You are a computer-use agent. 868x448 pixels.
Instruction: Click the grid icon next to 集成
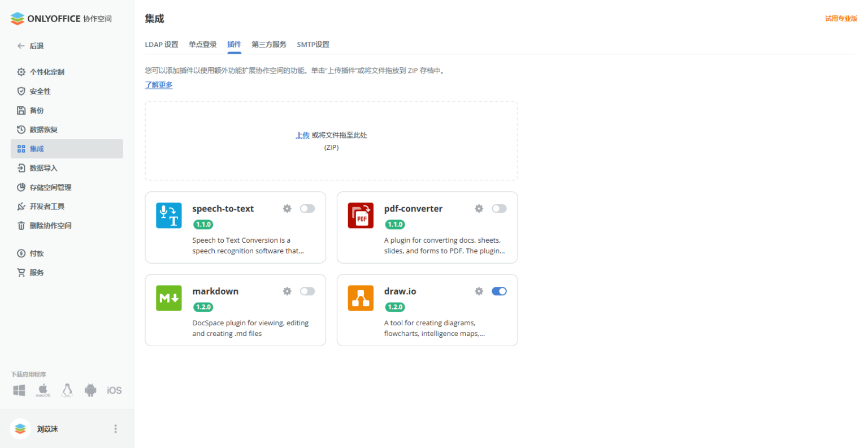click(x=21, y=149)
